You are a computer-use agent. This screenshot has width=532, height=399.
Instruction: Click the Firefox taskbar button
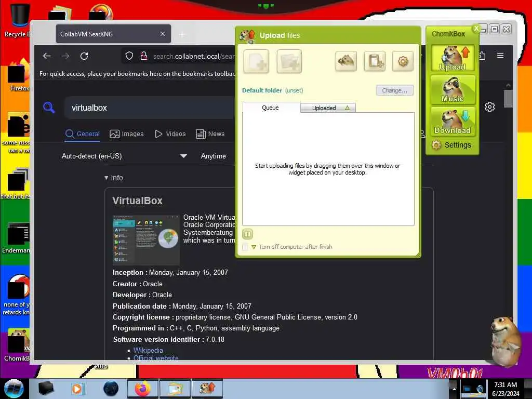(143, 389)
